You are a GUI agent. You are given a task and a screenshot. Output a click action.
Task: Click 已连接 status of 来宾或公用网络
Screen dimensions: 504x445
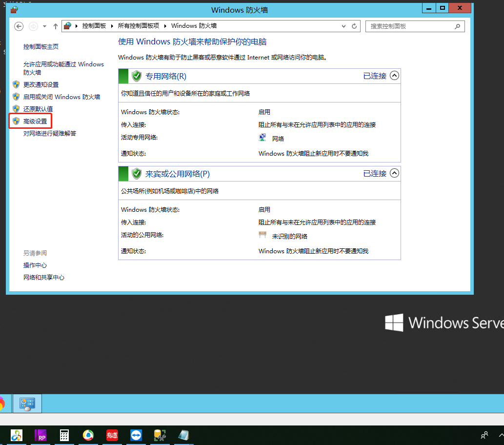coord(375,174)
